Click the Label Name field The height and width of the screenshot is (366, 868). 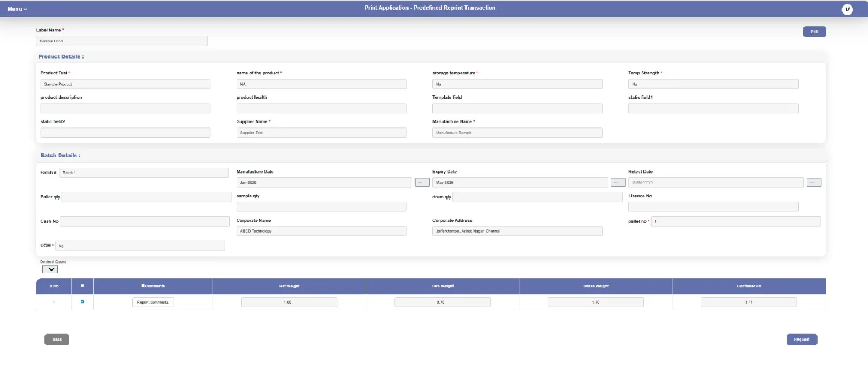(122, 41)
